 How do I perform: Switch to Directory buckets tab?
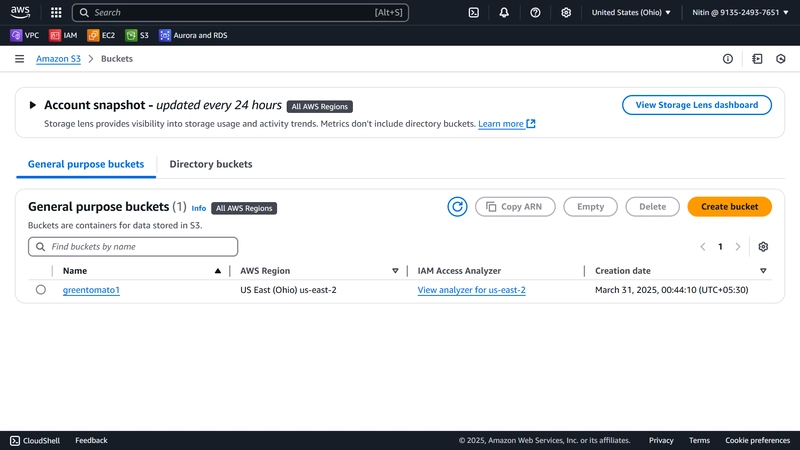pyautogui.click(x=211, y=164)
